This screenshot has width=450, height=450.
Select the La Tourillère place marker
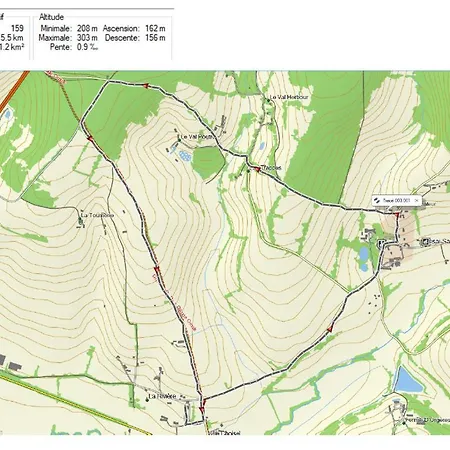coord(80,219)
